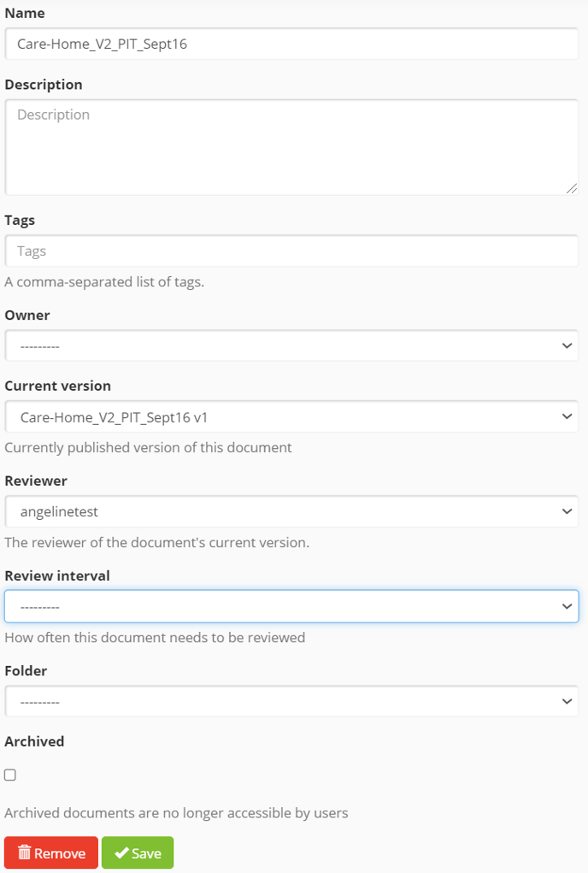Click the Name field label

coord(25,13)
